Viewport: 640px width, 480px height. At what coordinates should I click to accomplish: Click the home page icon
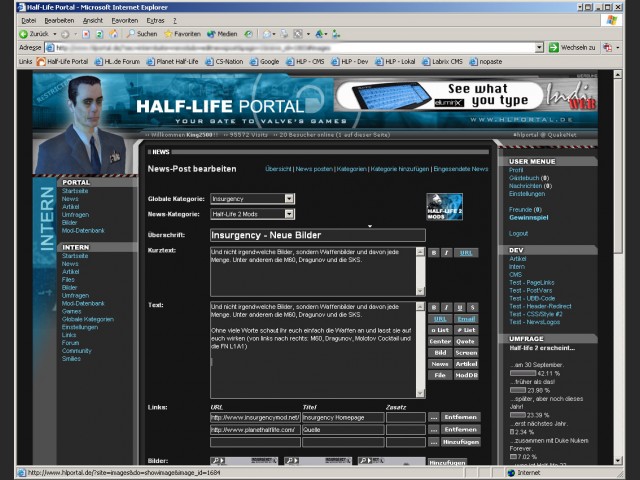[x=113, y=34]
